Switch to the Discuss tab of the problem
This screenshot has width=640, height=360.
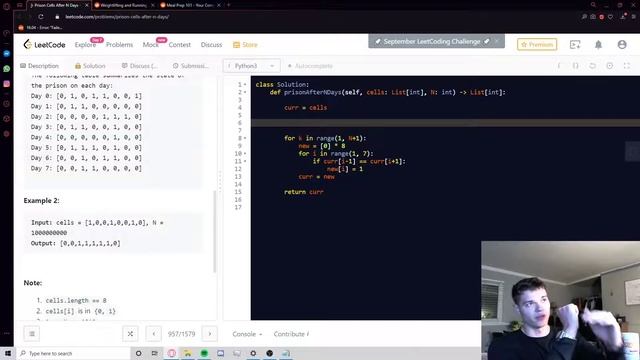[x=139, y=66]
